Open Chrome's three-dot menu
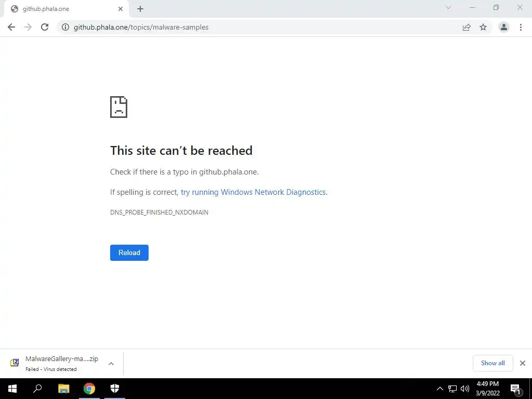Image resolution: width=532 pixels, height=399 pixels. (521, 27)
